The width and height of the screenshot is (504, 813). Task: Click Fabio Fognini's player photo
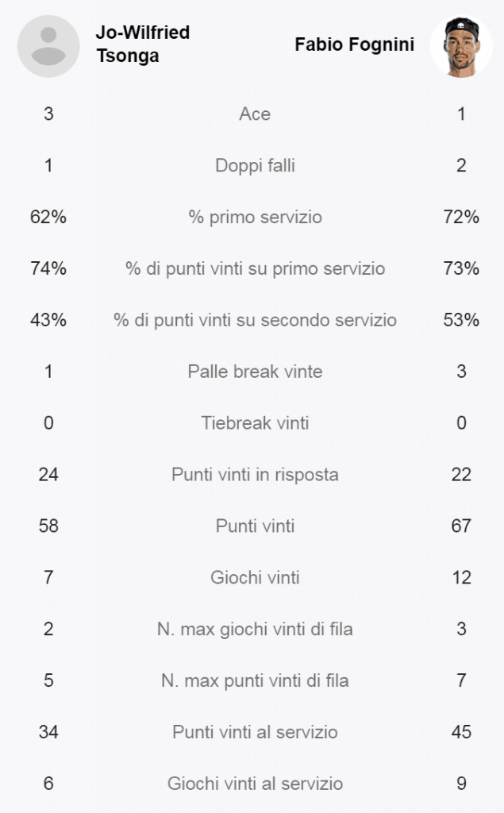461,46
